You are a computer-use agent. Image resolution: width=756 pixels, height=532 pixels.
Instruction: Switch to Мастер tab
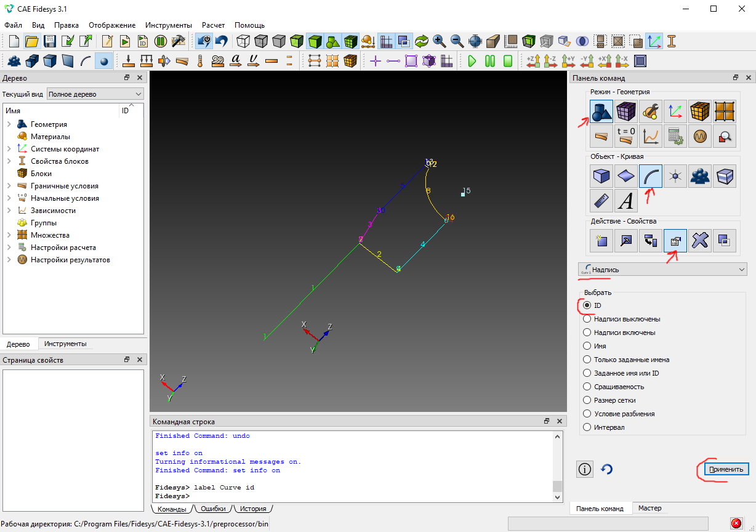649,508
